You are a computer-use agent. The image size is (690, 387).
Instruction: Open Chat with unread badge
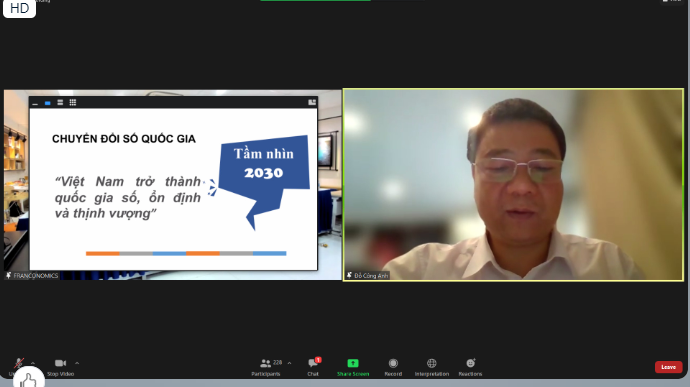click(313, 367)
